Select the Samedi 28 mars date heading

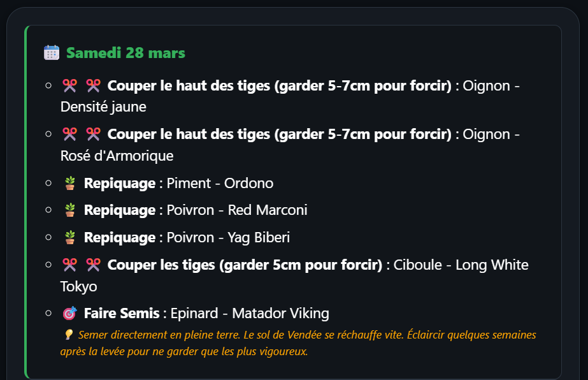pyautogui.click(x=125, y=53)
